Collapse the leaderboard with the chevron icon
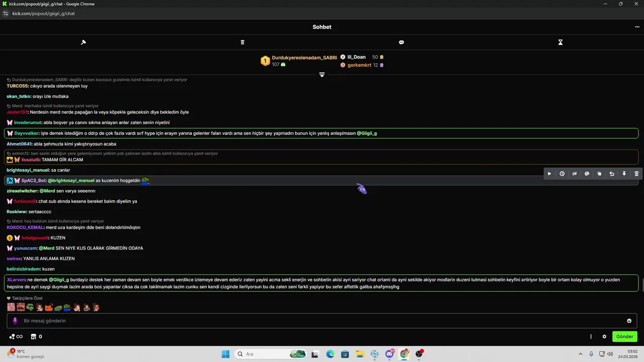Screen dimensions: 644x362 [322, 74]
